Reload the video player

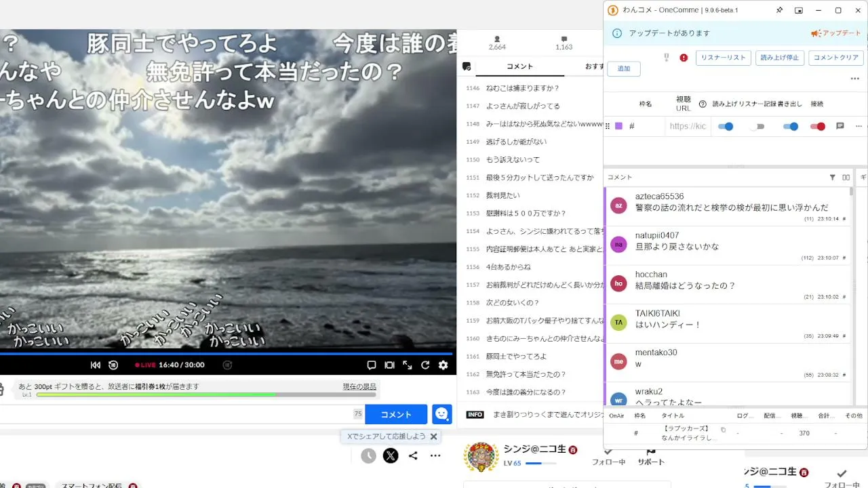[425, 365]
